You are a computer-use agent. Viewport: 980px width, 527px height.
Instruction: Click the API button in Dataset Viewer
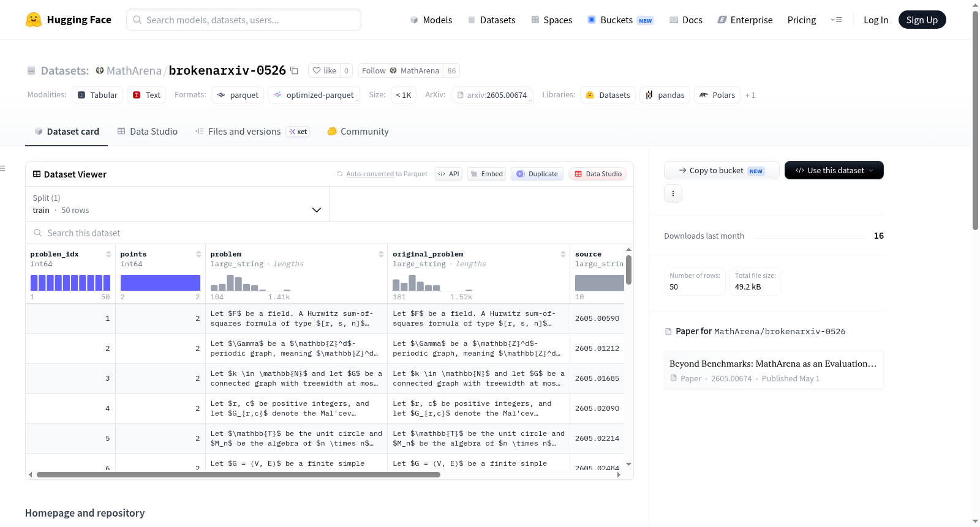tap(448, 174)
